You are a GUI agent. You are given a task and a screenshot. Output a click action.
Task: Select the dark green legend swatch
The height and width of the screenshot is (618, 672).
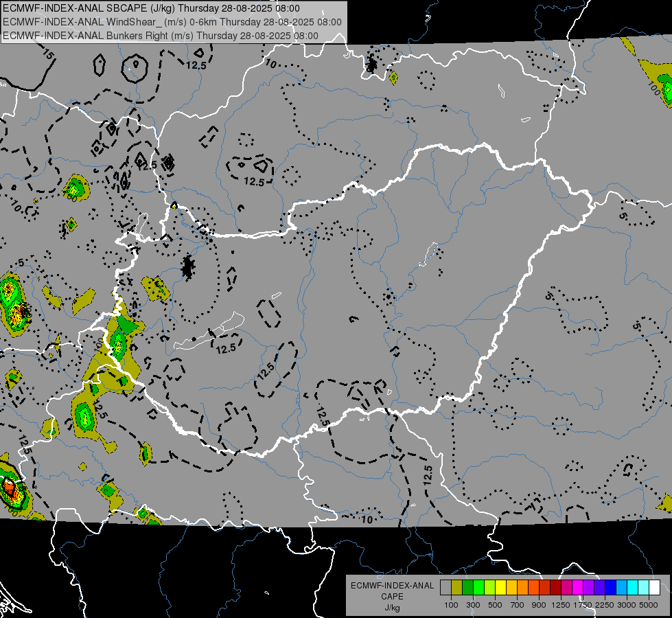(x=467, y=588)
